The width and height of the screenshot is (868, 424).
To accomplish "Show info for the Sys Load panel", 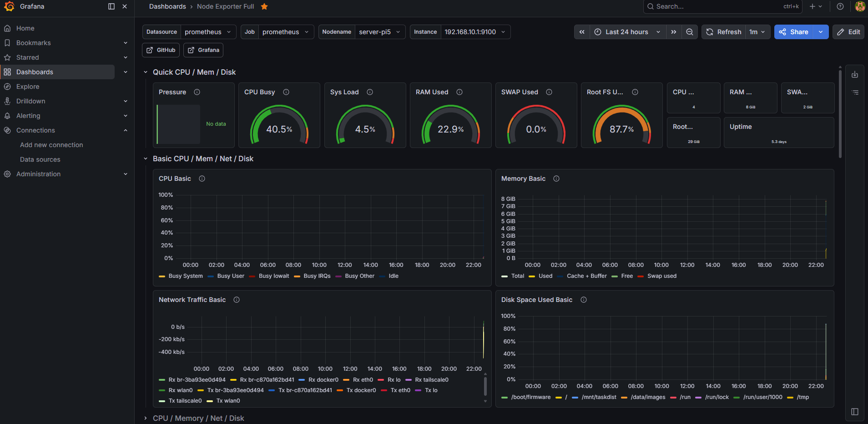I will 370,92.
